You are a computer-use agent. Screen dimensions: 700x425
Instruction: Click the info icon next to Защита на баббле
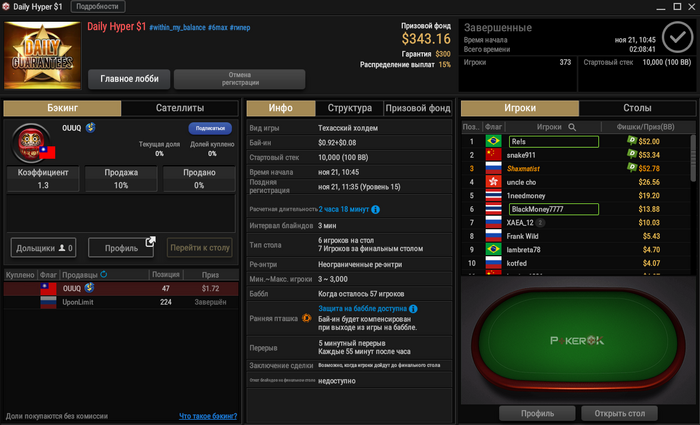tap(413, 308)
